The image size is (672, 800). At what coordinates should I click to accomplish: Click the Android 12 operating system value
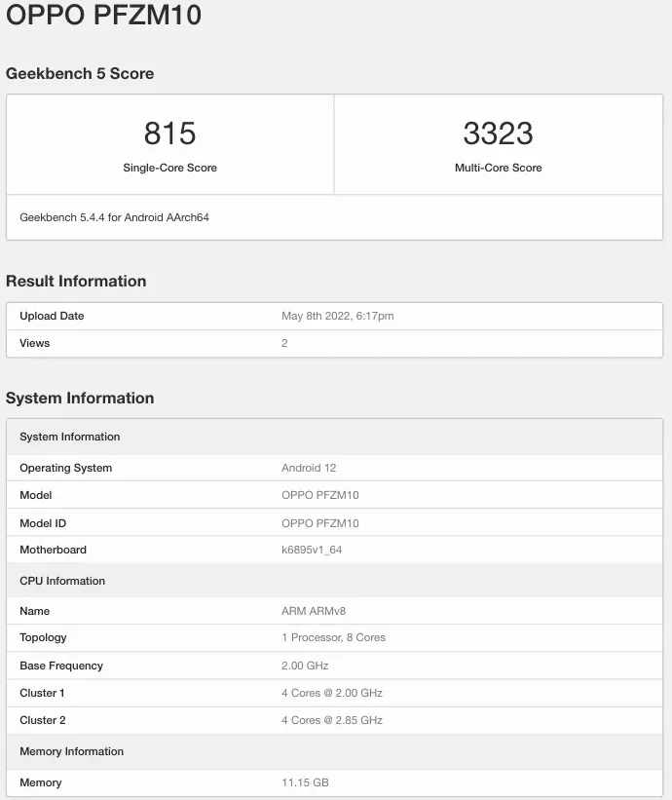coord(309,468)
